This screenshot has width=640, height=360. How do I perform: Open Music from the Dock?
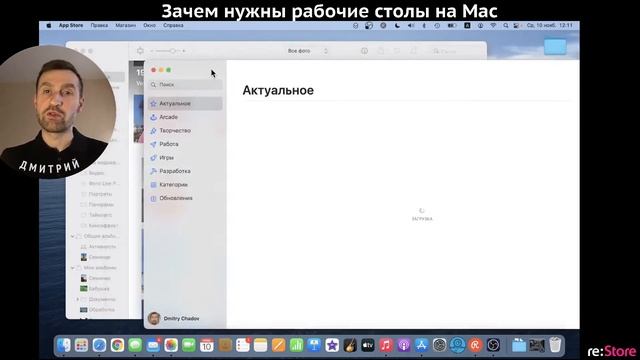(x=386, y=345)
